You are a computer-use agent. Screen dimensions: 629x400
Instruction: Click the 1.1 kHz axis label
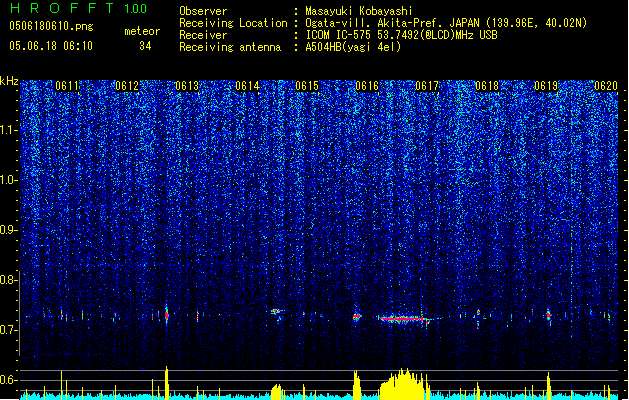tap(8, 130)
